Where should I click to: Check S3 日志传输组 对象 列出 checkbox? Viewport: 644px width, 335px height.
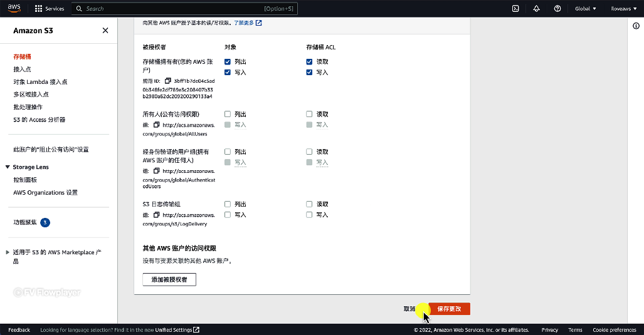tap(228, 204)
